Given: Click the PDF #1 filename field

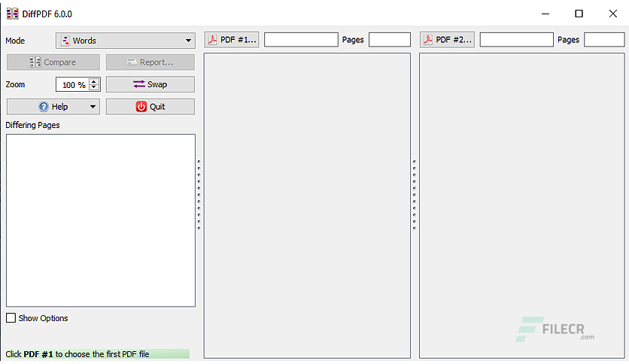Looking at the screenshot, I should pyautogui.click(x=301, y=40).
